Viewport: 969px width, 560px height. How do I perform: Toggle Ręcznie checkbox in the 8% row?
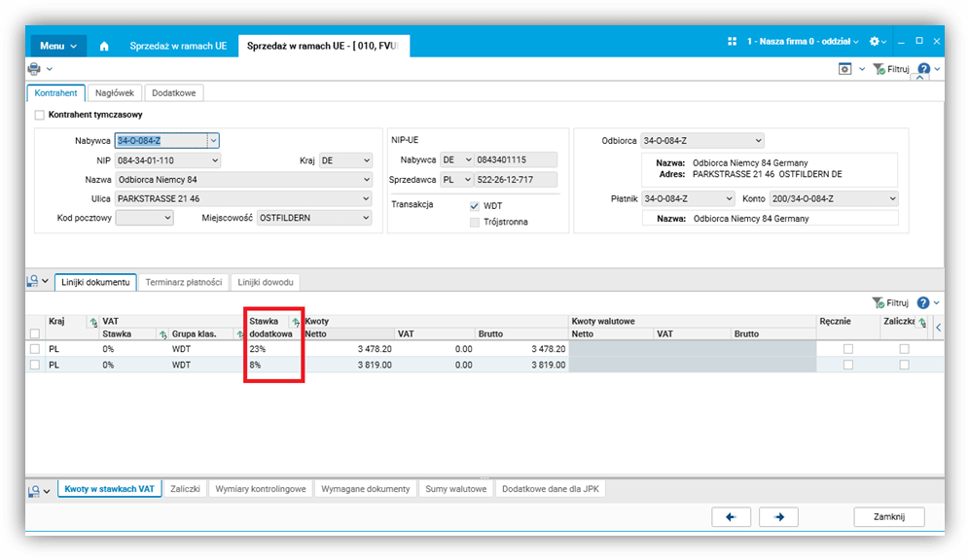click(x=848, y=365)
